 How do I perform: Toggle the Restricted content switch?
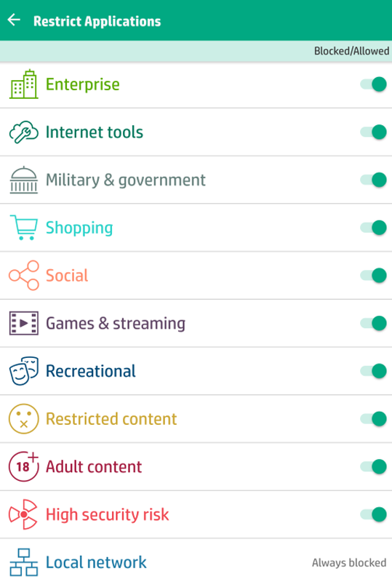[373, 419]
